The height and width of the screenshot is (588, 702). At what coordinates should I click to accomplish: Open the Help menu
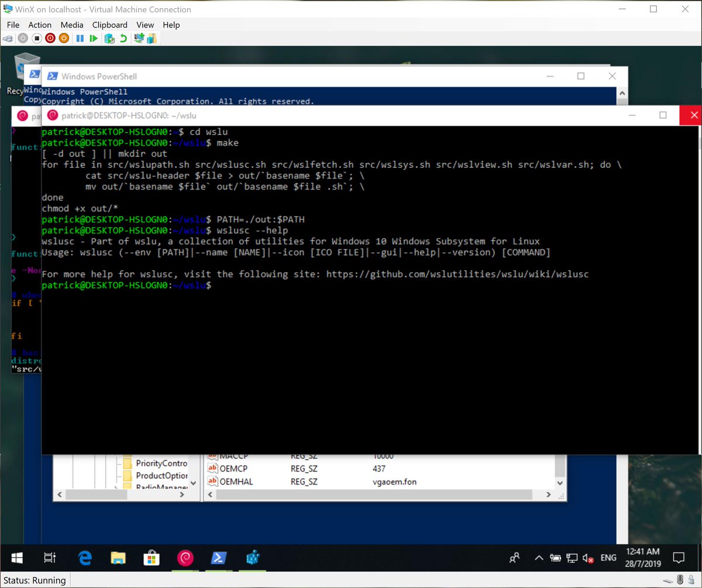(171, 25)
